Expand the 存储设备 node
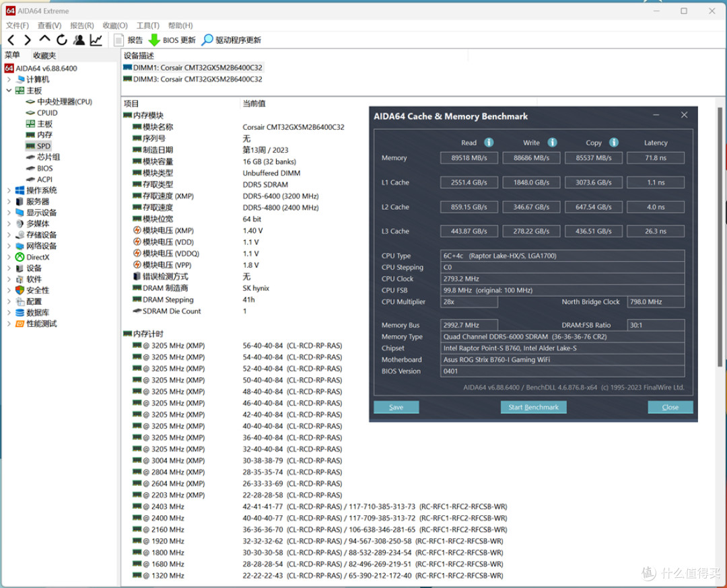 (9, 235)
